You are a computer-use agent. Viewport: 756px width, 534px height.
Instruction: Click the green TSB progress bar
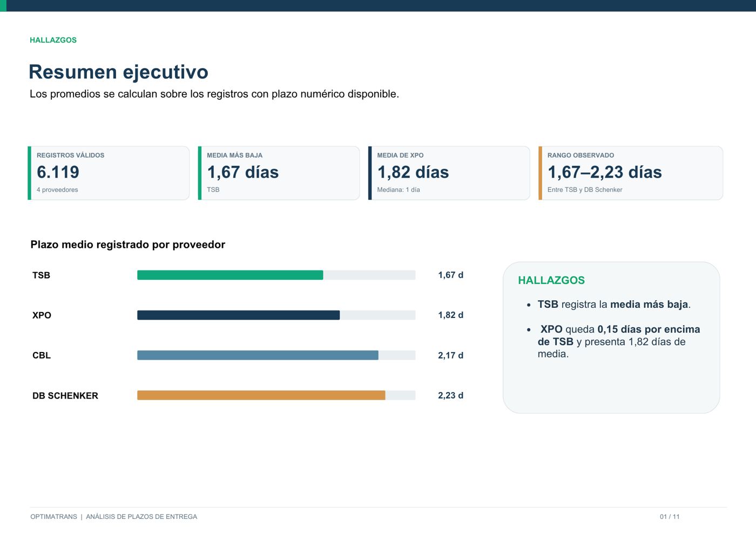(230, 275)
